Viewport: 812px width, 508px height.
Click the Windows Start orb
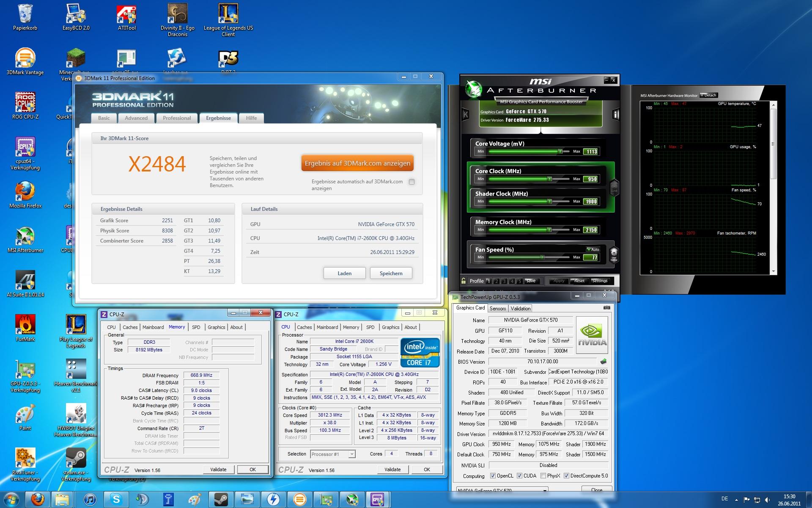click(x=11, y=500)
